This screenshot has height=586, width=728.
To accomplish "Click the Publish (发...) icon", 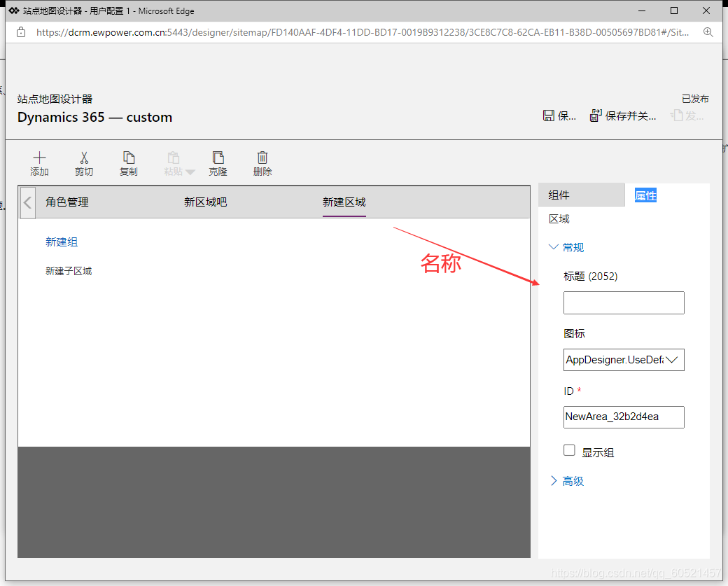I will tap(677, 116).
